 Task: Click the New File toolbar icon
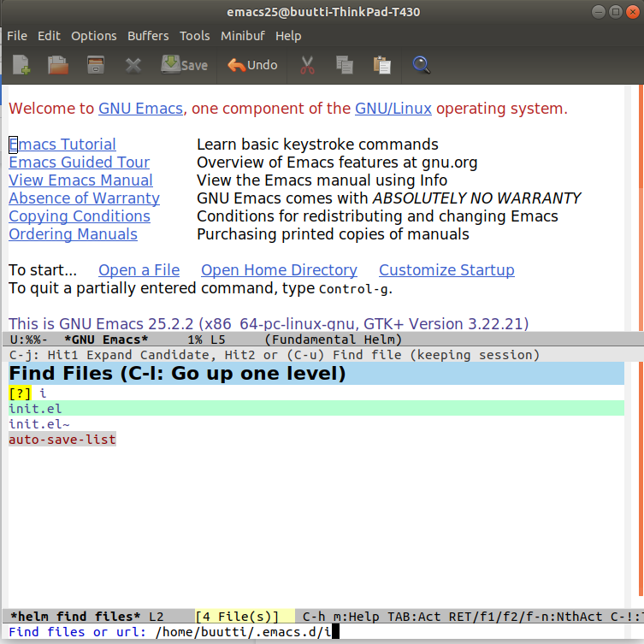click(x=21, y=65)
